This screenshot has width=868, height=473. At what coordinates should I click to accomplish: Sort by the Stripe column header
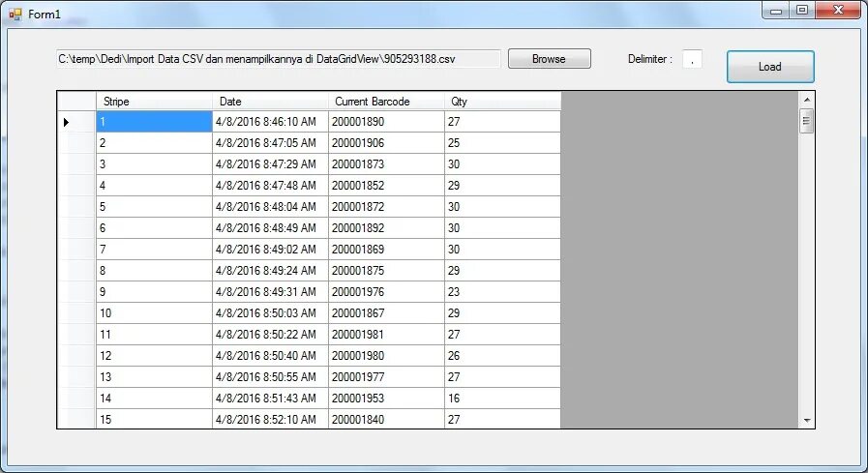tap(154, 102)
